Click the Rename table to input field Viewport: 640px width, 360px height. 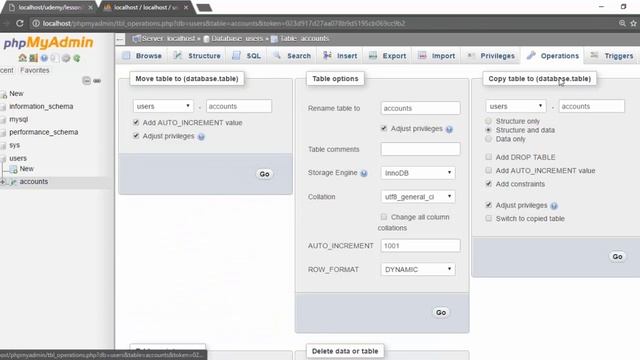(420, 108)
